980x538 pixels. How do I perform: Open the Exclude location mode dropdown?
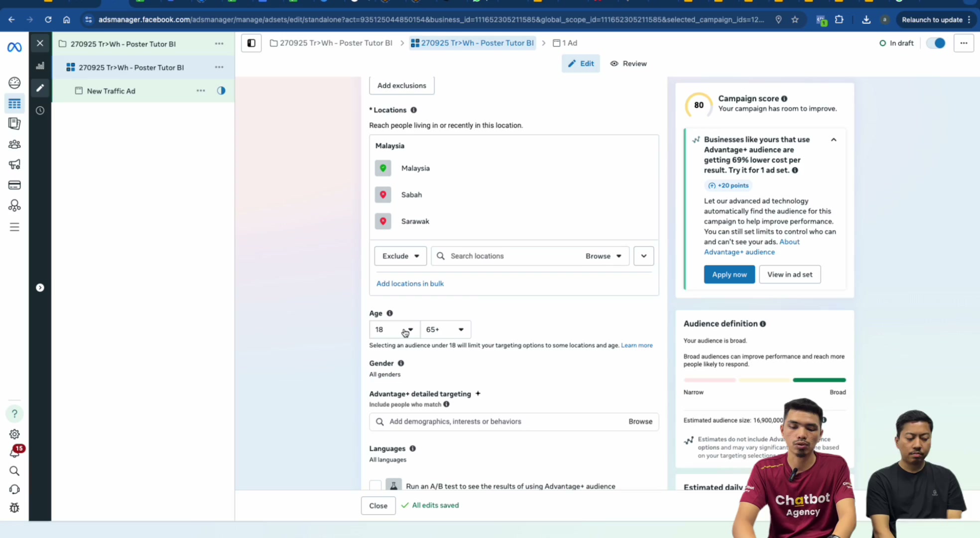[400, 256]
